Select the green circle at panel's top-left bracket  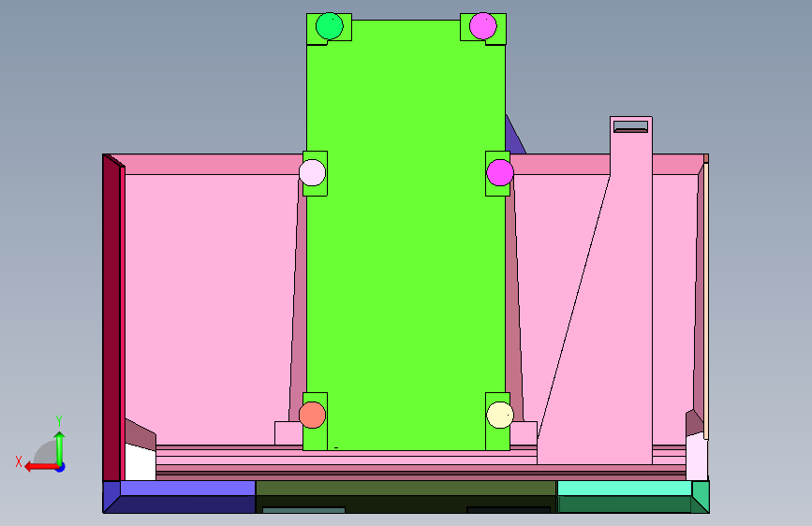(x=330, y=26)
